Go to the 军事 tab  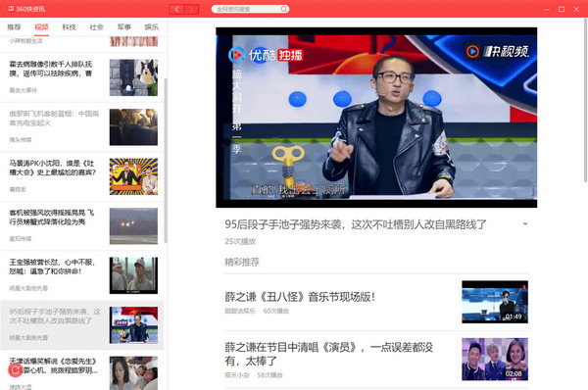coord(124,27)
